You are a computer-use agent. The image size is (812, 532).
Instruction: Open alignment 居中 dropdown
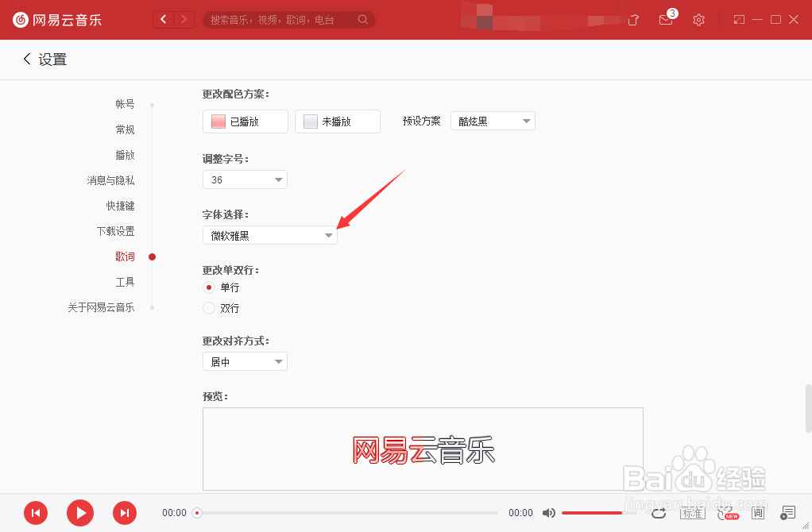click(x=245, y=362)
